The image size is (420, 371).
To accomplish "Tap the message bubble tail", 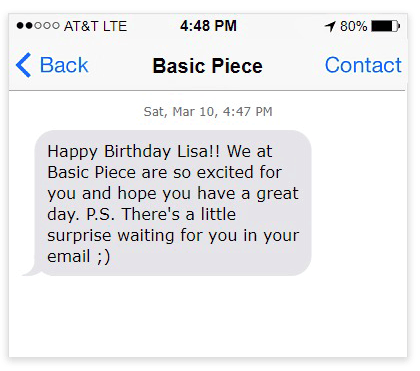I will point(32,270).
